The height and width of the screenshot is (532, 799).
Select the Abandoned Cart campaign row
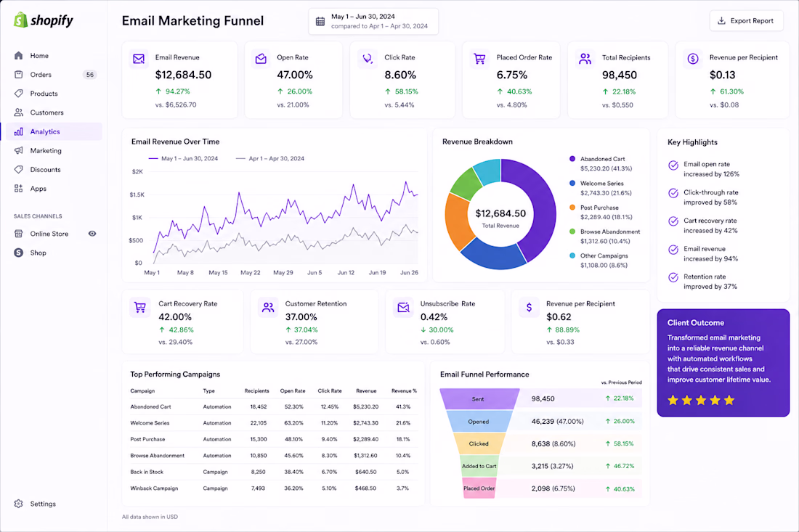coord(274,406)
